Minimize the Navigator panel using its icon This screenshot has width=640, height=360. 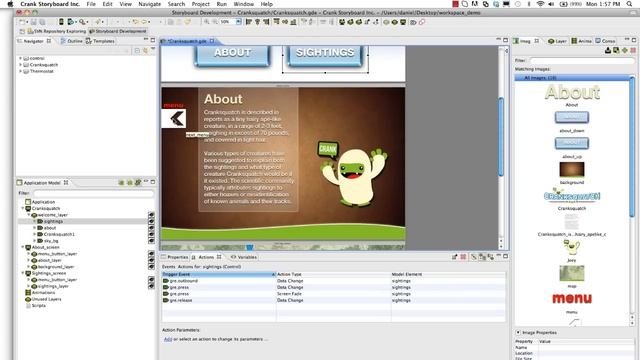(x=146, y=40)
